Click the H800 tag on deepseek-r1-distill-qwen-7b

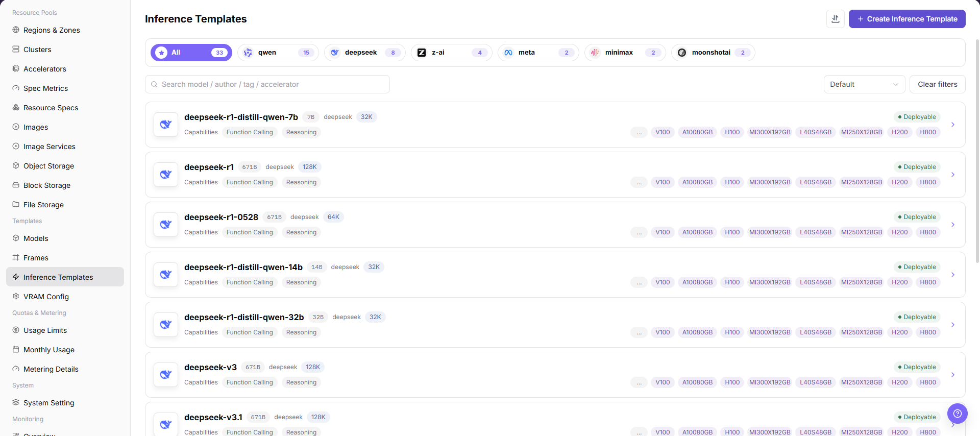pos(928,132)
